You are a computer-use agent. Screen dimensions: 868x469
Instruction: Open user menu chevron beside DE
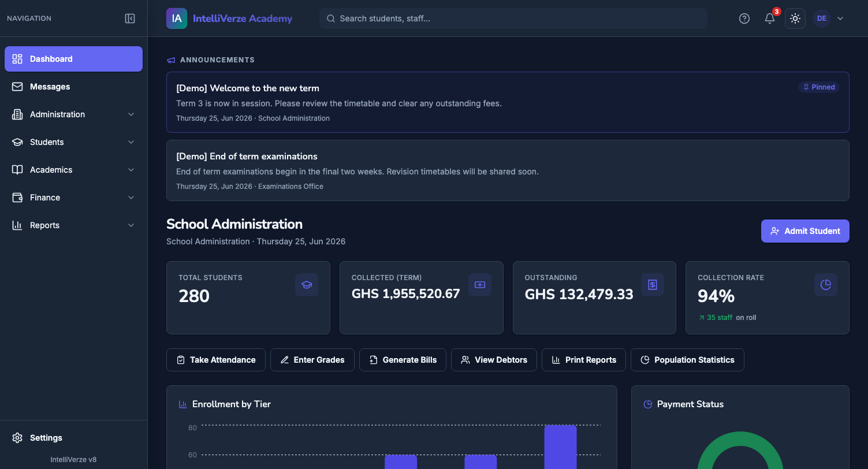(840, 18)
